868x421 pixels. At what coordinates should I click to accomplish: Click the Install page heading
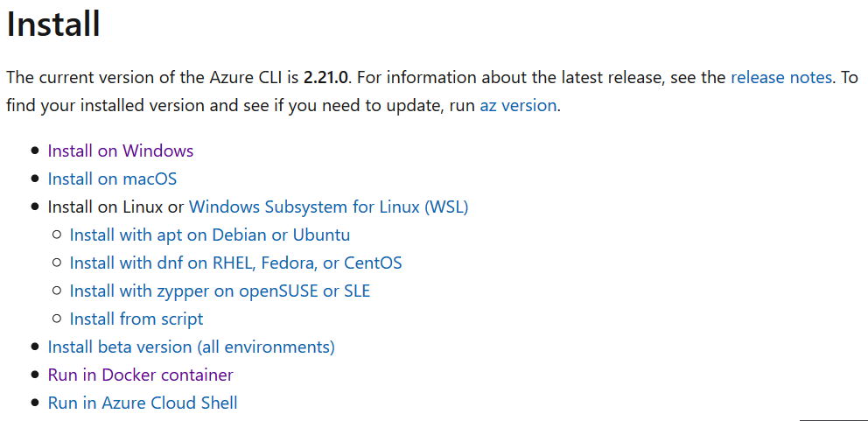(53, 24)
